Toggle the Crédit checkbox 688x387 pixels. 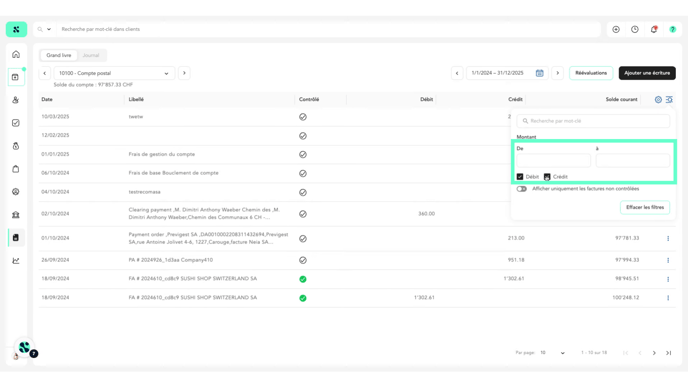[547, 177]
